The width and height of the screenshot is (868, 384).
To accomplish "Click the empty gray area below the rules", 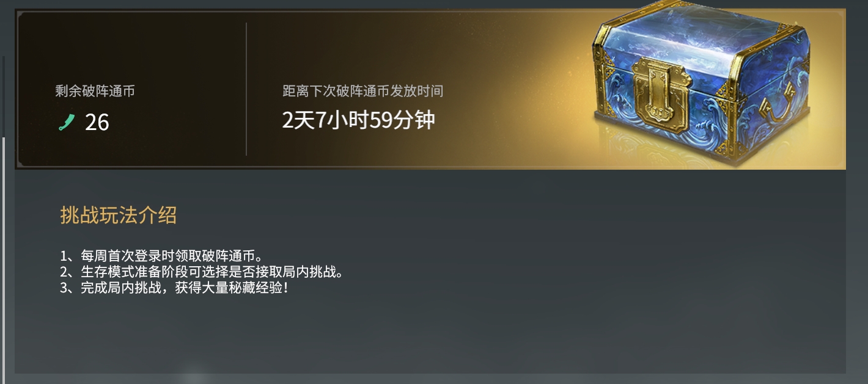I will pyautogui.click(x=428, y=336).
